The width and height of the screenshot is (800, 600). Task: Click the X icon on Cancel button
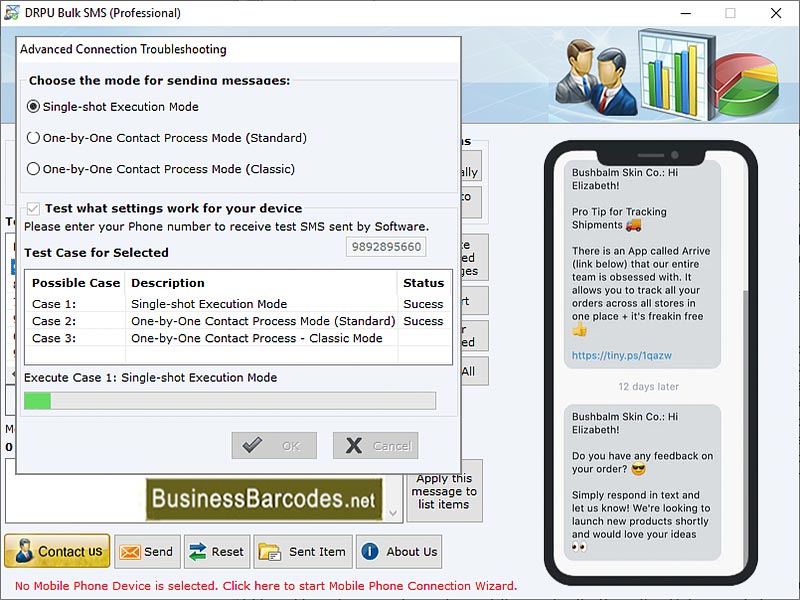pyautogui.click(x=354, y=445)
